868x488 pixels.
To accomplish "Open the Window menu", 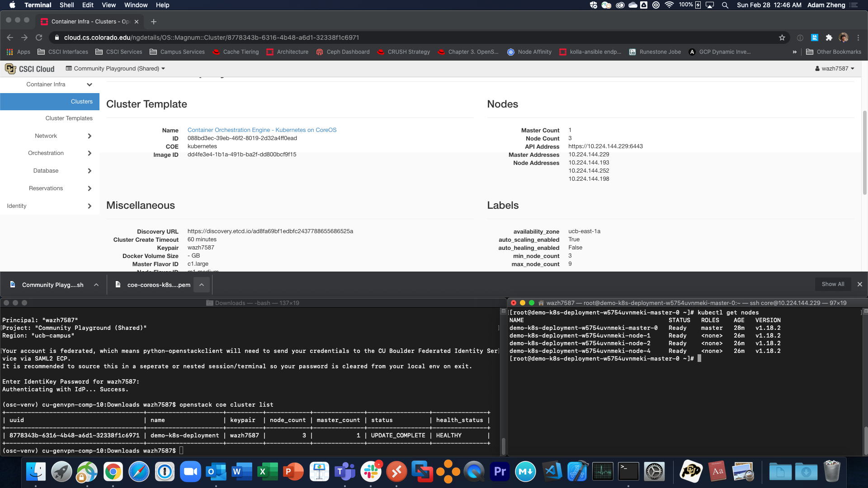I will [136, 5].
